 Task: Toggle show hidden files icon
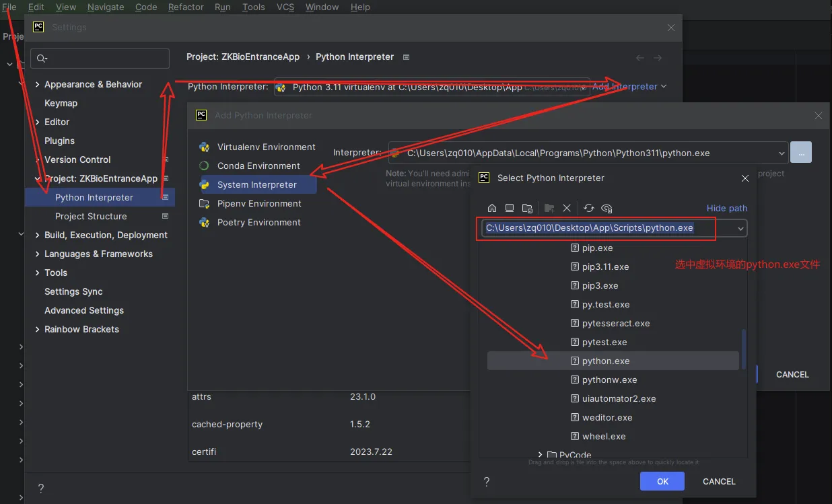point(606,209)
